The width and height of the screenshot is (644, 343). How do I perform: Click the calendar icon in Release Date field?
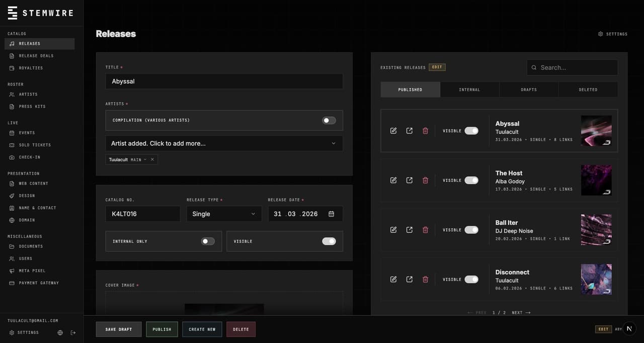pyautogui.click(x=331, y=214)
